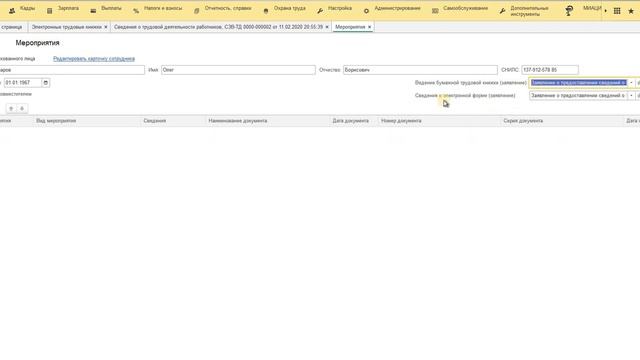Click the Кадры people icon
This screenshot has height=360, width=640.
click(x=12, y=11)
